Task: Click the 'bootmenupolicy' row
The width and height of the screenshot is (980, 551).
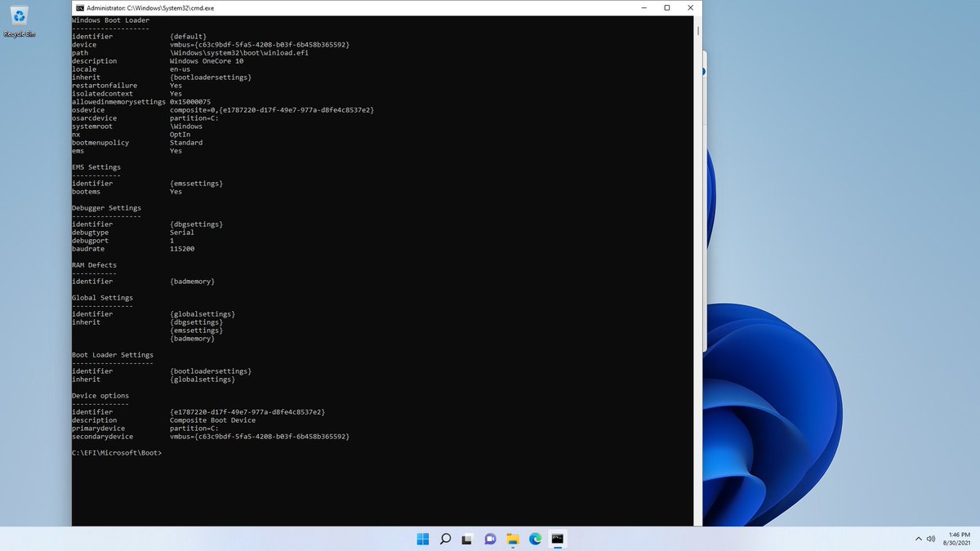Action: click(137, 142)
